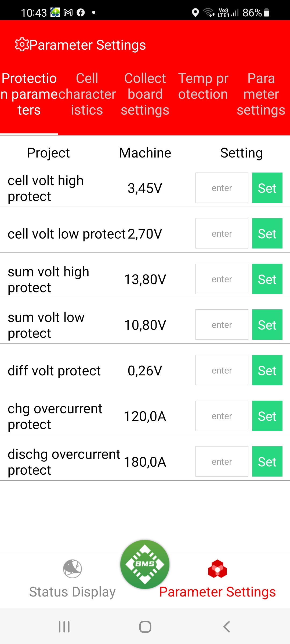Go to Parameter settings tab
This screenshot has width=290, height=644.
261,94
